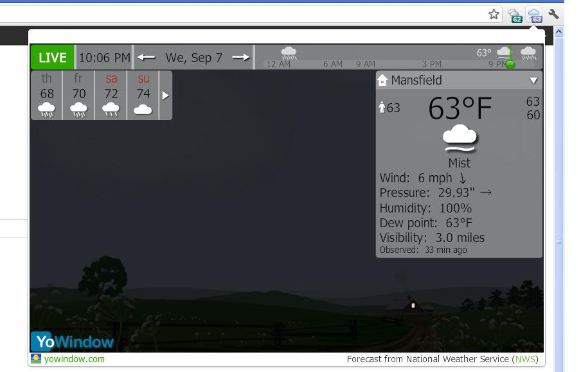
Task: Open the weather extension showing badge 62
Action: click(515, 15)
